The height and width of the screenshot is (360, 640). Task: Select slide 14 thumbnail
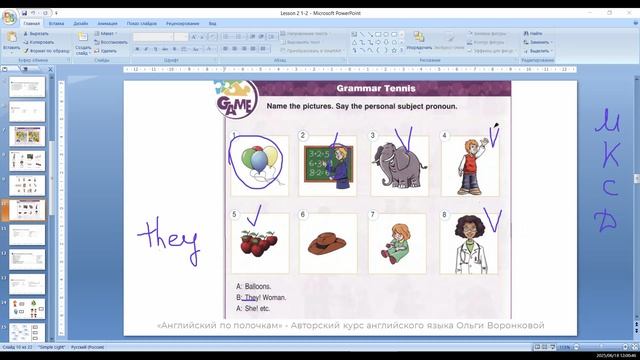tap(27, 309)
